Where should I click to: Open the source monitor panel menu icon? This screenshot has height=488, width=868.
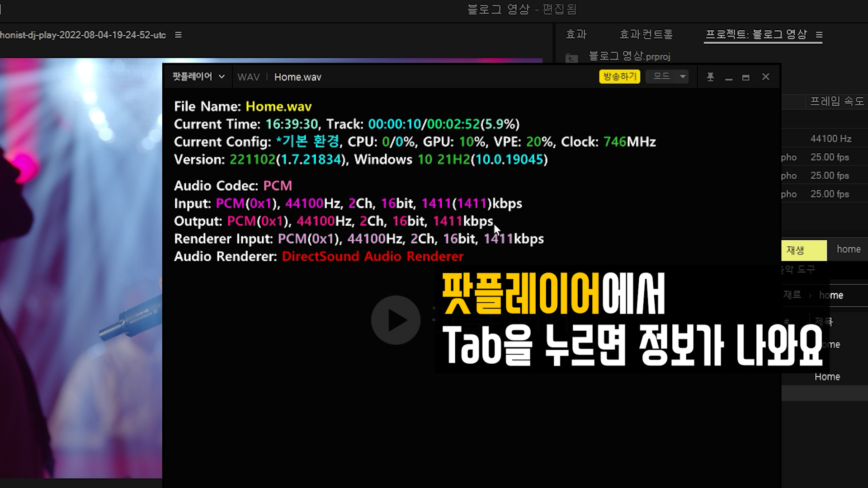point(178,35)
